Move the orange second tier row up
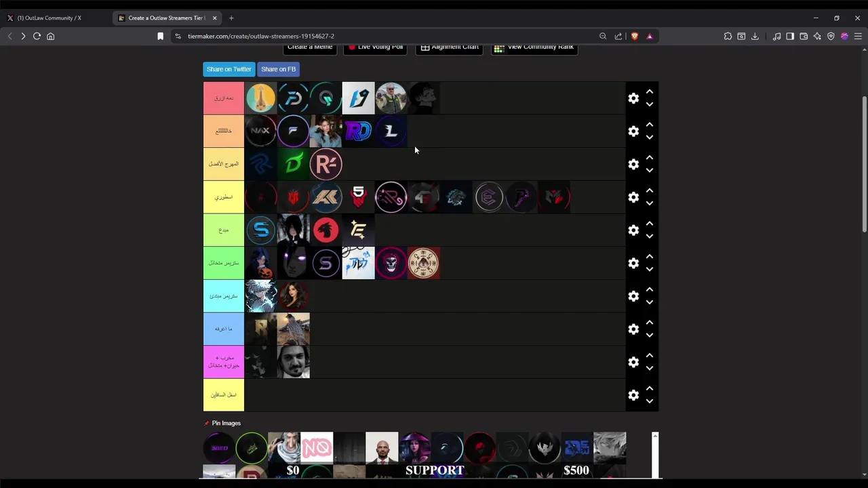Viewport: 868px width, 488px height. tap(650, 125)
